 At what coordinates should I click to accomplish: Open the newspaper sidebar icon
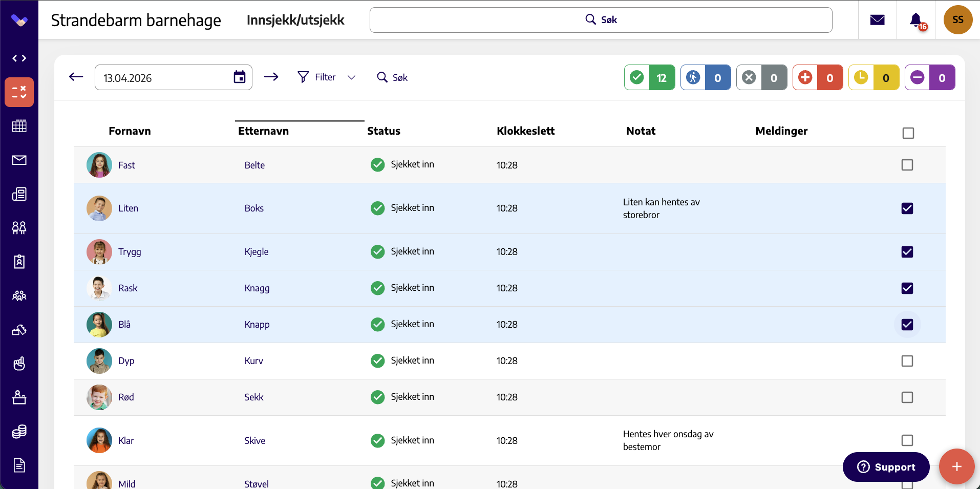click(x=19, y=194)
